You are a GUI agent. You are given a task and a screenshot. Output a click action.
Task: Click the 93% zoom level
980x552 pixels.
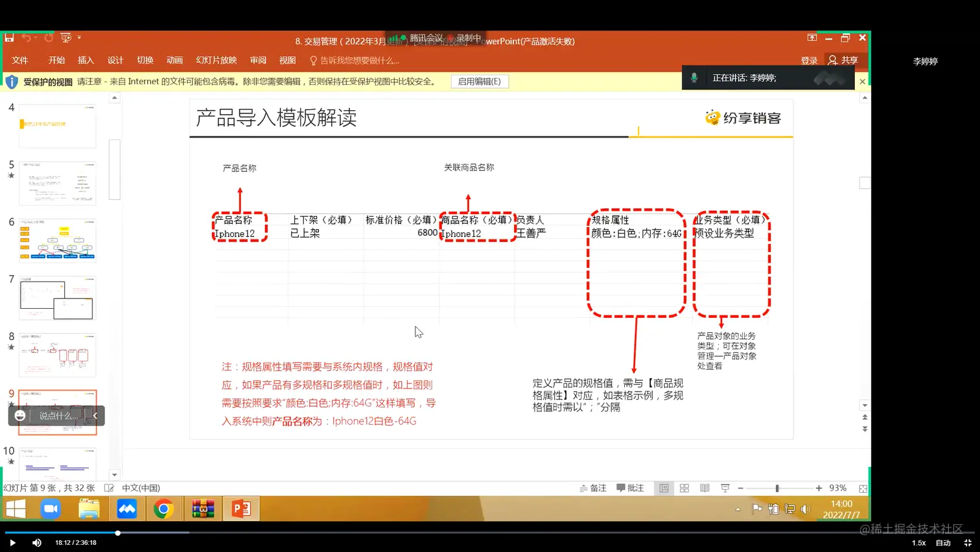[837, 488]
